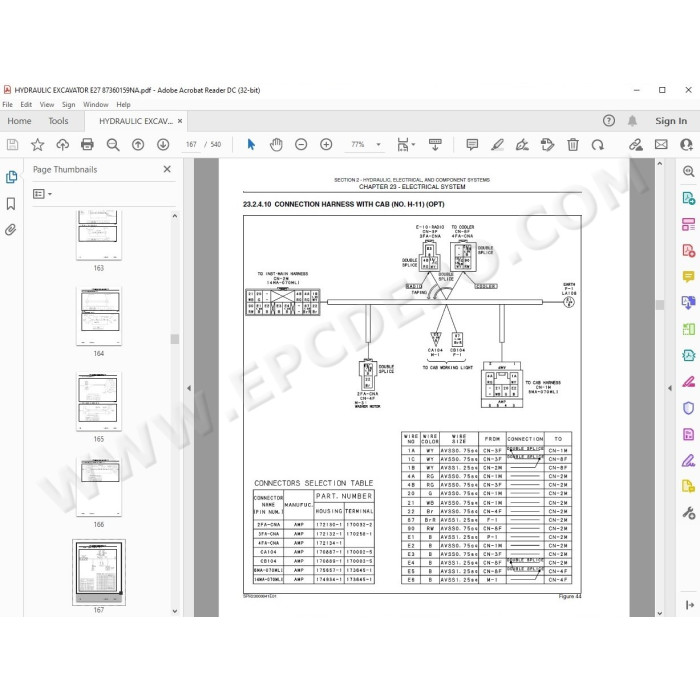This screenshot has width=700, height=700.
Task: Select the page 166 thumbnail
Action: (99, 487)
